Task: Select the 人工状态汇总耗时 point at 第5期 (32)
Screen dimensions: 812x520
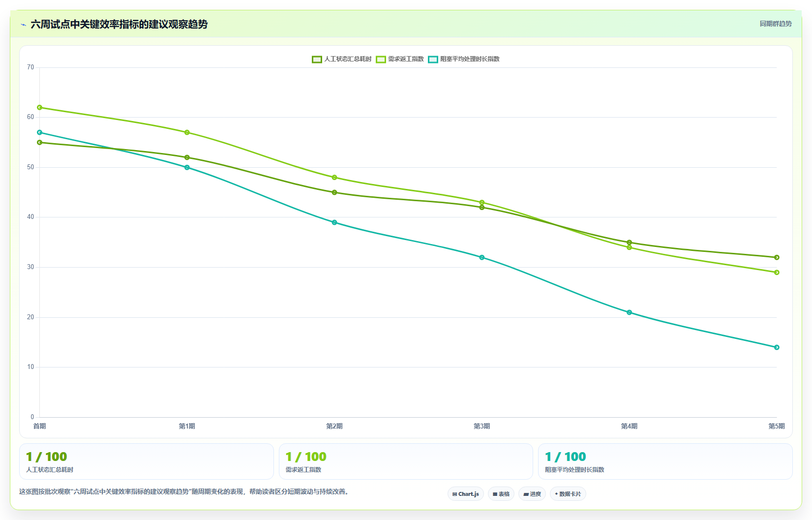Action: (x=777, y=257)
